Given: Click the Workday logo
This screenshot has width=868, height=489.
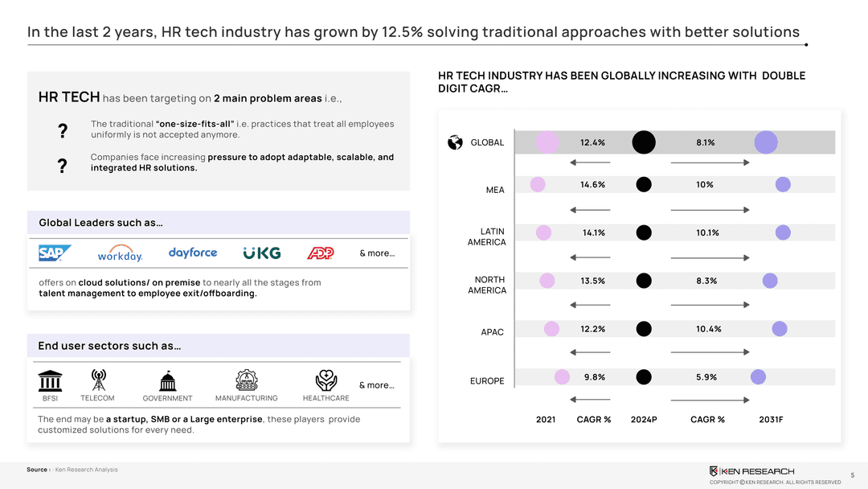Looking at the screenshot, I should click(x=120, y=253).
